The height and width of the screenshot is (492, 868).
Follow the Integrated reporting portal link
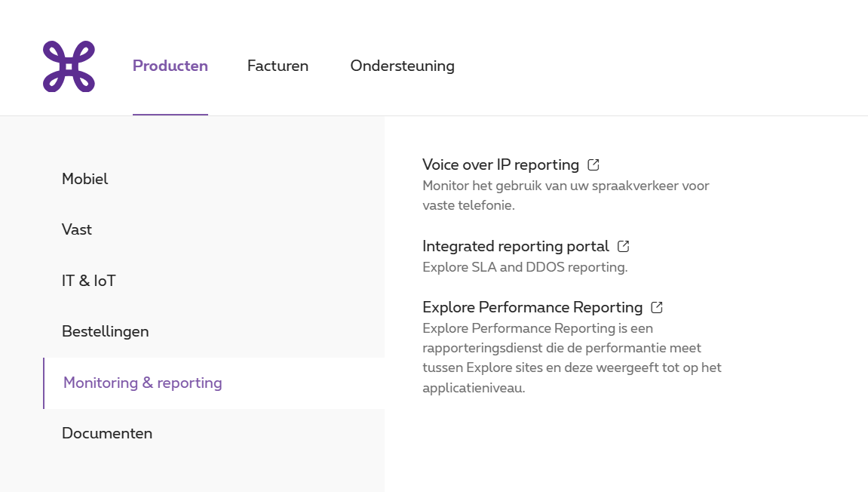coord(515,246)
